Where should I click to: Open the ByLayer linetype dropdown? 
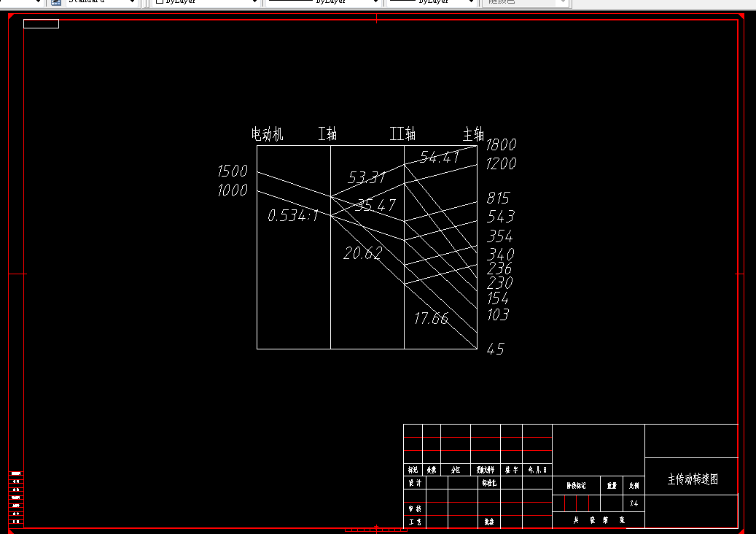324,2
